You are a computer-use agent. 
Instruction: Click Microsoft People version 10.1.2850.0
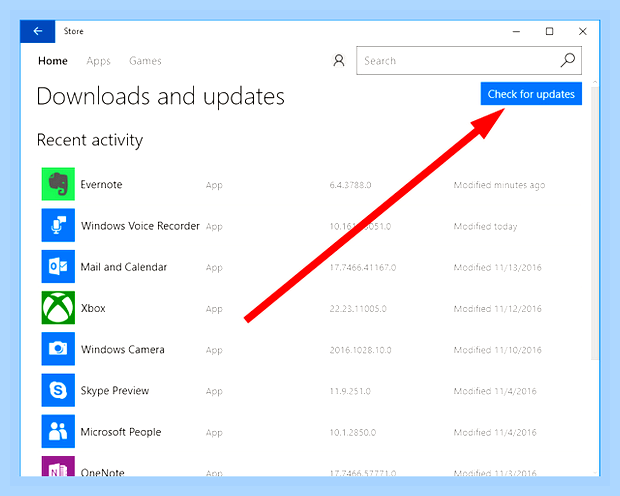pos(353,432)
